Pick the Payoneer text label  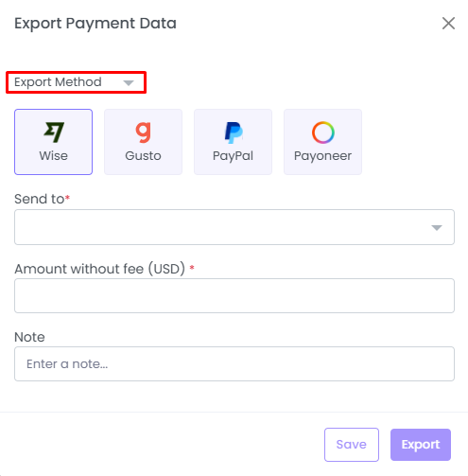[x=322, y=156]
